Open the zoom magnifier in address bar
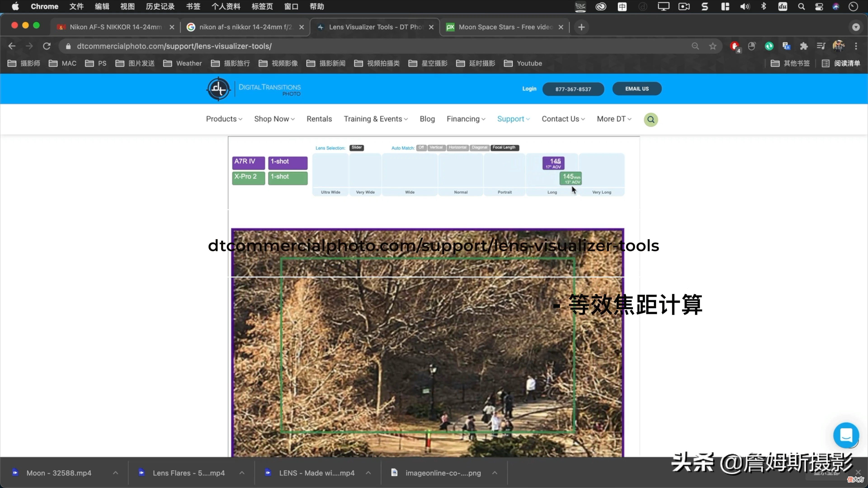 (x=695, y=46)
